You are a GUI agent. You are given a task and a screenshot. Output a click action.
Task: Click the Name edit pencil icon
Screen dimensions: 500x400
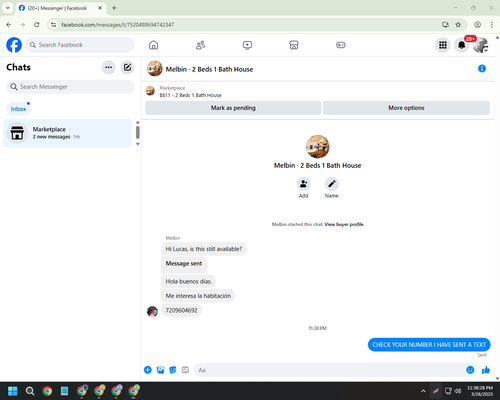point(332,184)
